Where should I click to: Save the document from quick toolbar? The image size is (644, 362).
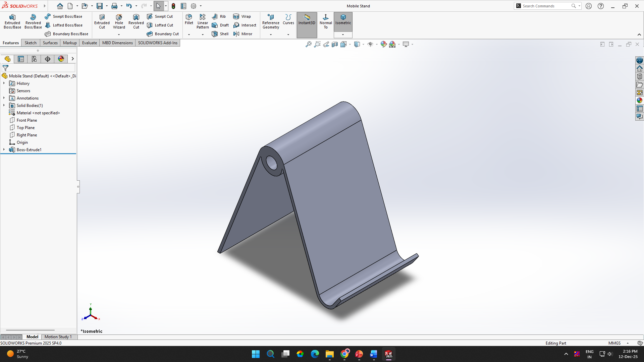[100, 6]
